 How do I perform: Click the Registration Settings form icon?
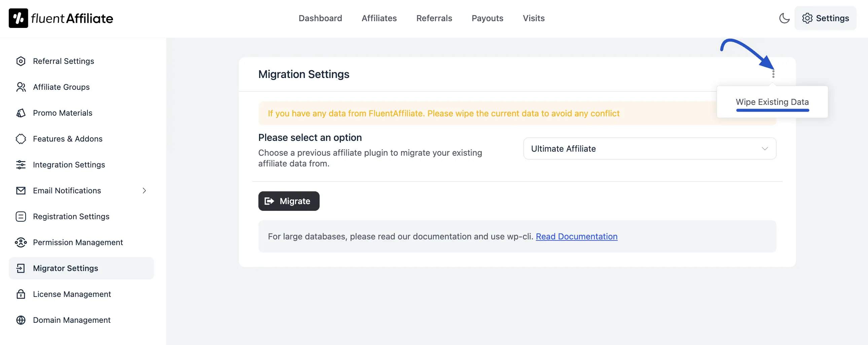21,216
